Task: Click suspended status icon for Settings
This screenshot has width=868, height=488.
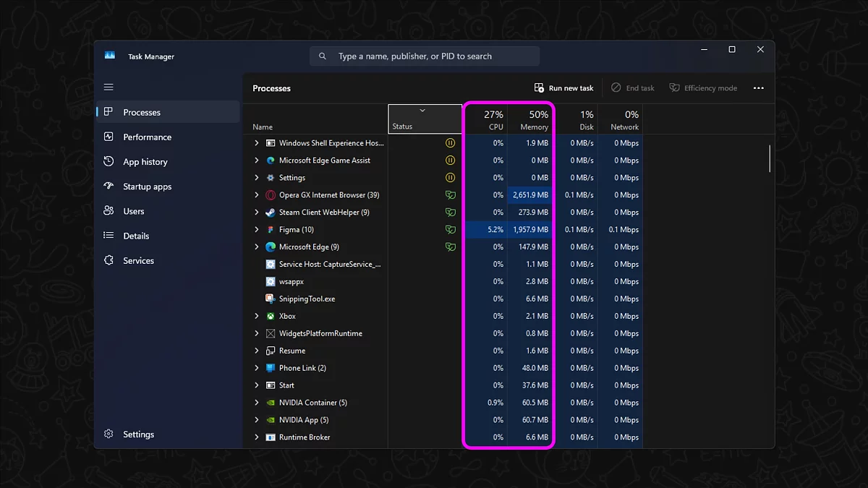Action: pyautogui.click(x=450, y=178)
